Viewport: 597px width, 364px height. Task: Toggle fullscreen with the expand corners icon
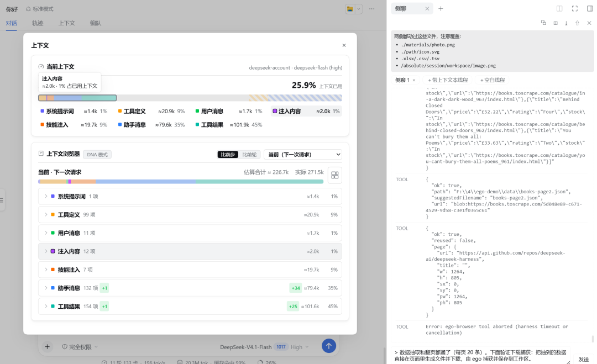(x=574, y=9)
